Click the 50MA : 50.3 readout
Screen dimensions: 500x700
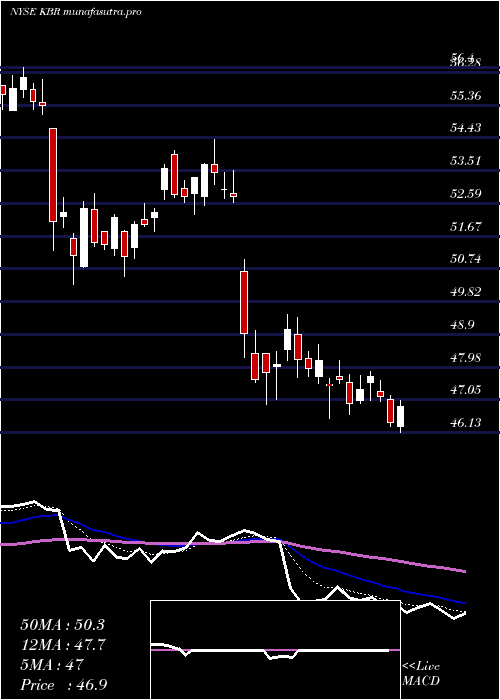pos(62,625)
